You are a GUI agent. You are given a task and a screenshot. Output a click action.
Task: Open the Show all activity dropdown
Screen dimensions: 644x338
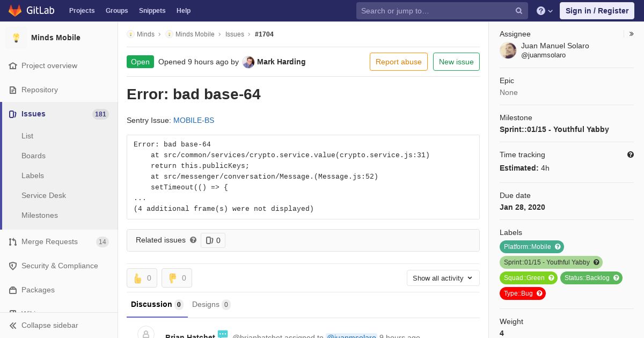443,278
